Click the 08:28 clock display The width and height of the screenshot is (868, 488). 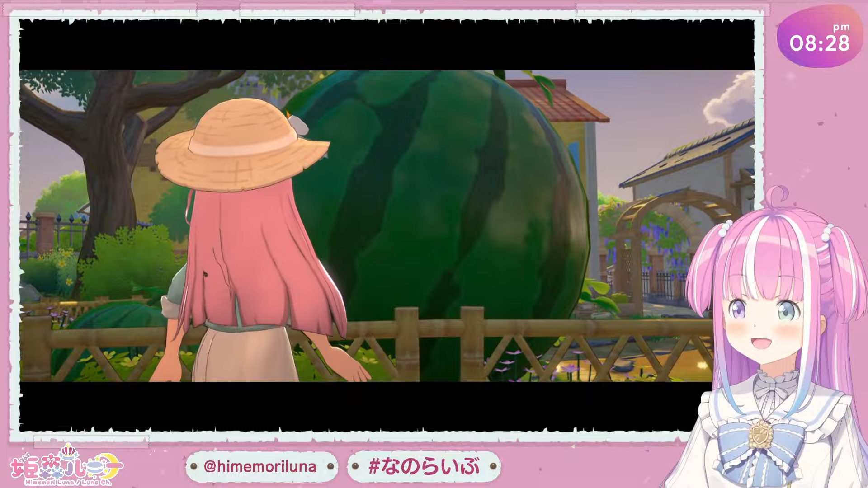point(819,44)
